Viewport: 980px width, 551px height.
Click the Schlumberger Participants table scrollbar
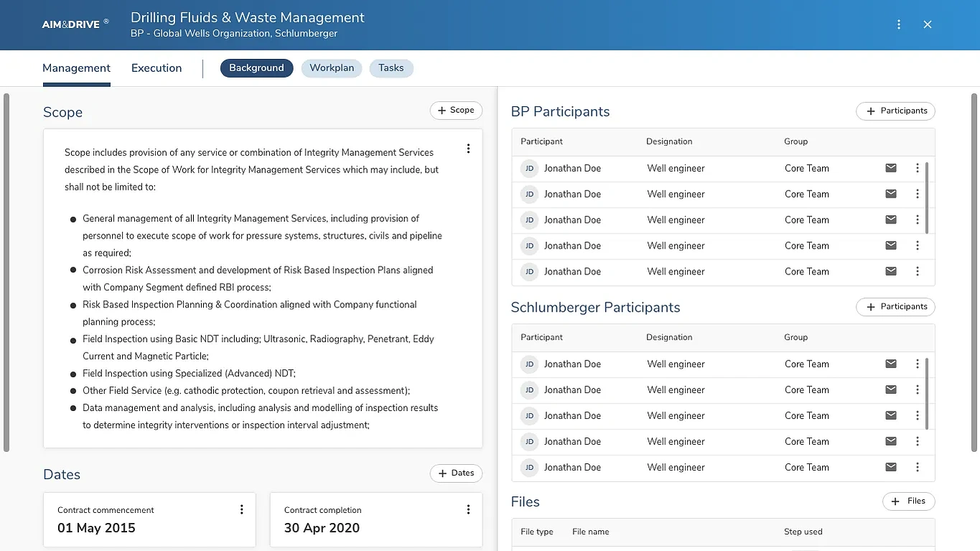click(927, 394)
